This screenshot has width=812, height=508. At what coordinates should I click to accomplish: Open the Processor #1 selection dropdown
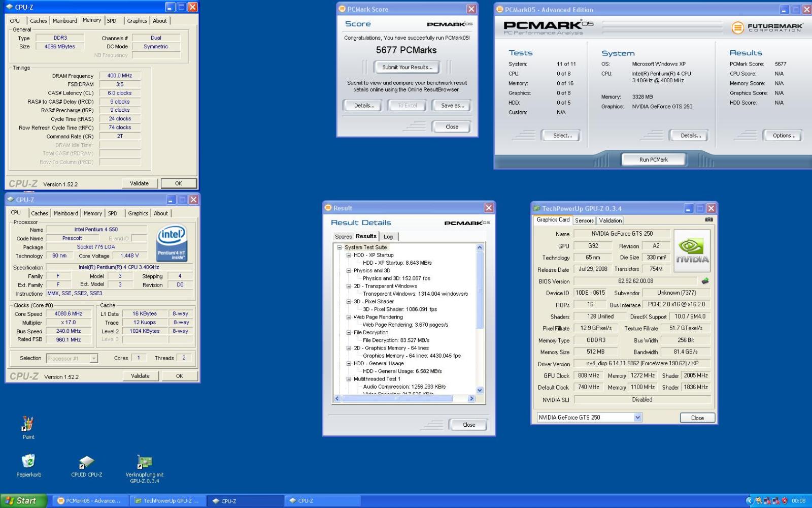93,359
